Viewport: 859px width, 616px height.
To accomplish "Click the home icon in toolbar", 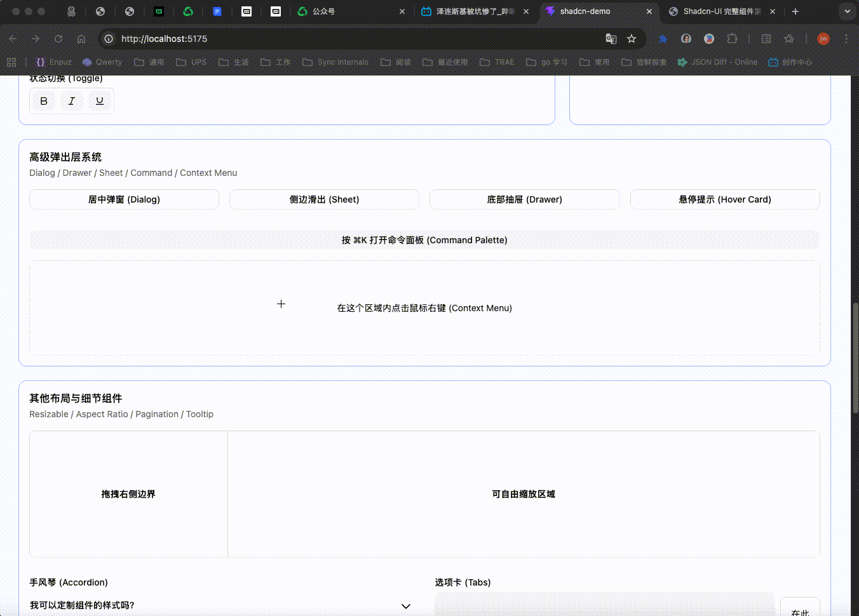I will (81, 39).
